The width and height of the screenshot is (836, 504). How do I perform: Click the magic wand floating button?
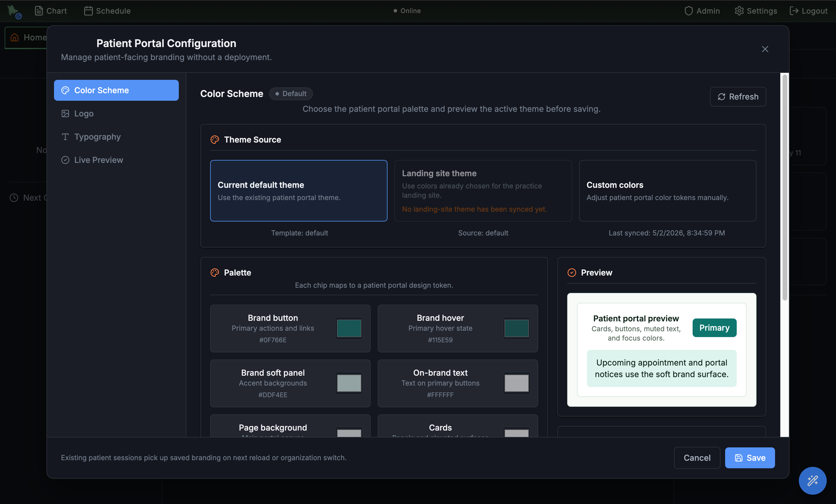(x=812, y=480)
